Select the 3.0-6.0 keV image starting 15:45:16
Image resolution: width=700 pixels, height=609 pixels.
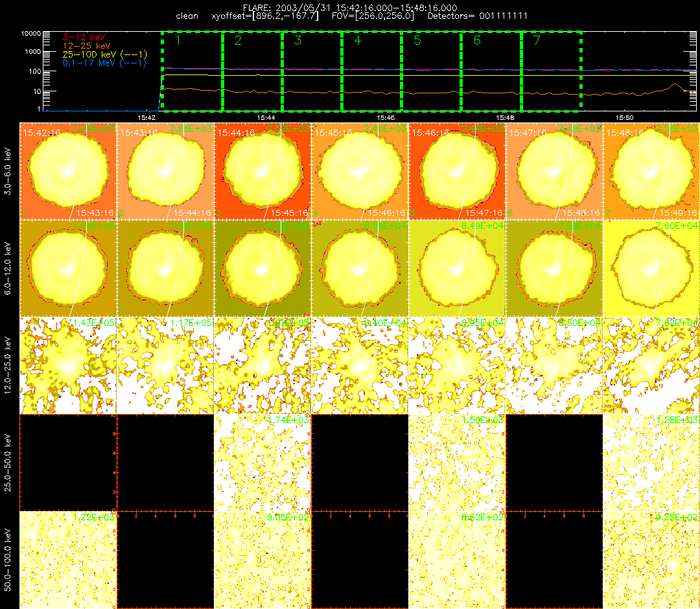click(x=360, y=171)
